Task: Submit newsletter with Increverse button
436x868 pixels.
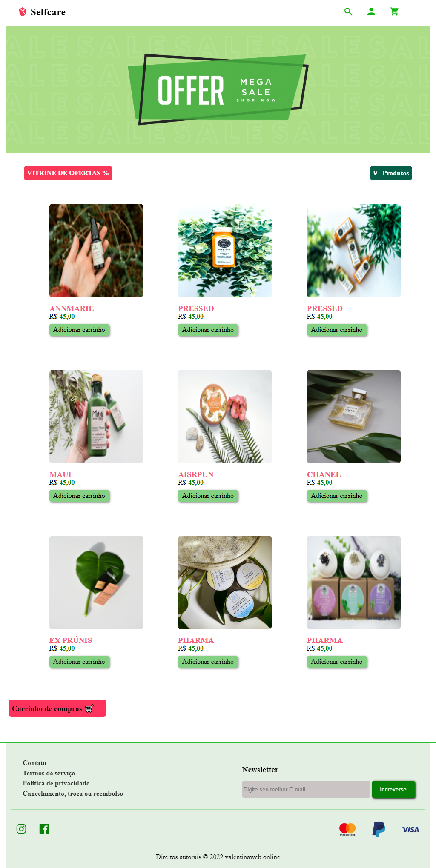Action: coord(393,789)
